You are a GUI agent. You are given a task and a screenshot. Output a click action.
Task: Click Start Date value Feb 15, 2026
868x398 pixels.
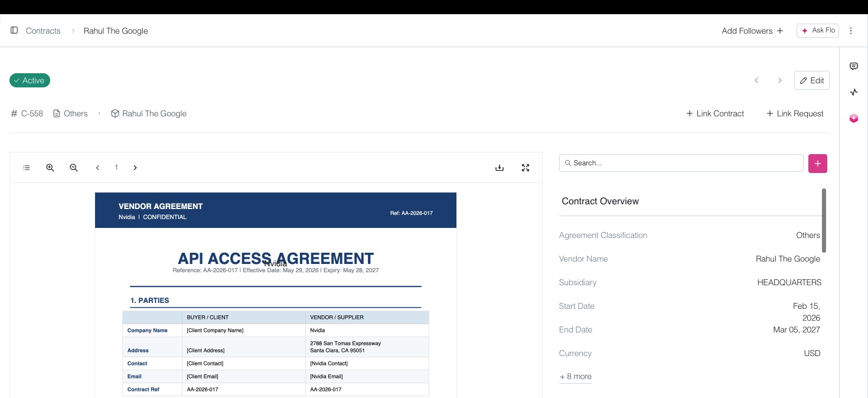[807, 312]
